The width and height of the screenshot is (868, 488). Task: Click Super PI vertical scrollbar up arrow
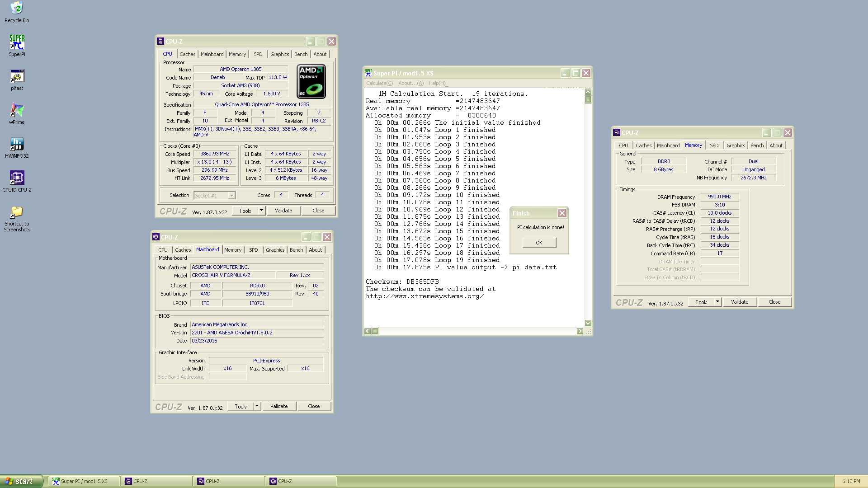click(588, 92)
